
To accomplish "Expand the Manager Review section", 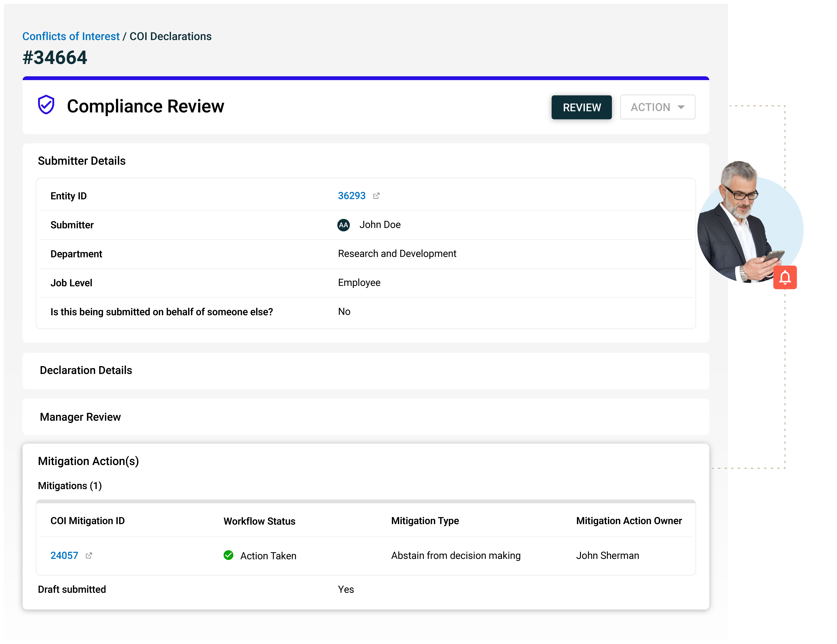I will pyautogui.click(x=80, y=417).
